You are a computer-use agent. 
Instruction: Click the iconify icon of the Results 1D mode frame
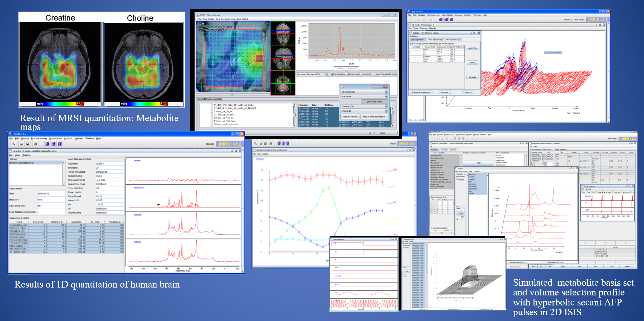tap(232, 151)
